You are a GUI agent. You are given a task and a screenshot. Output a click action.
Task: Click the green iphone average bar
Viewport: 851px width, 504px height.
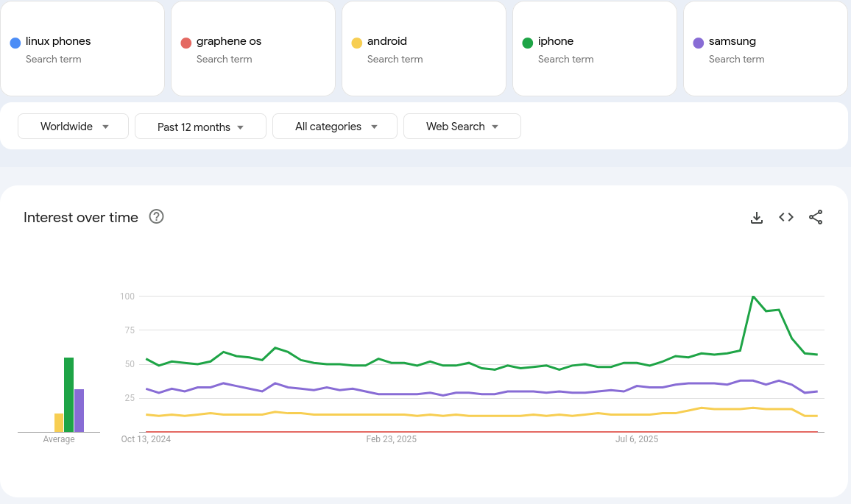pos(68,394)
